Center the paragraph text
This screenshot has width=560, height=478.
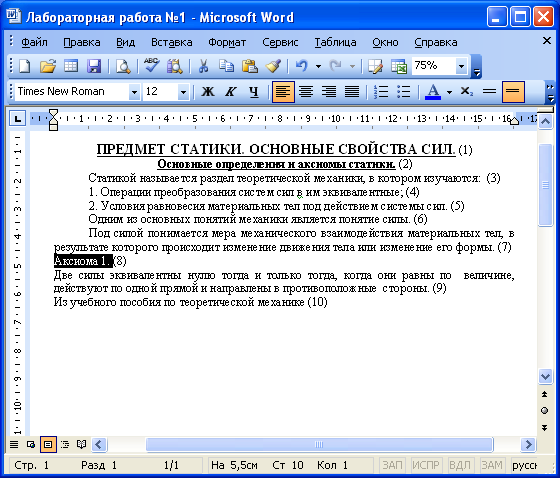point(306,92)
